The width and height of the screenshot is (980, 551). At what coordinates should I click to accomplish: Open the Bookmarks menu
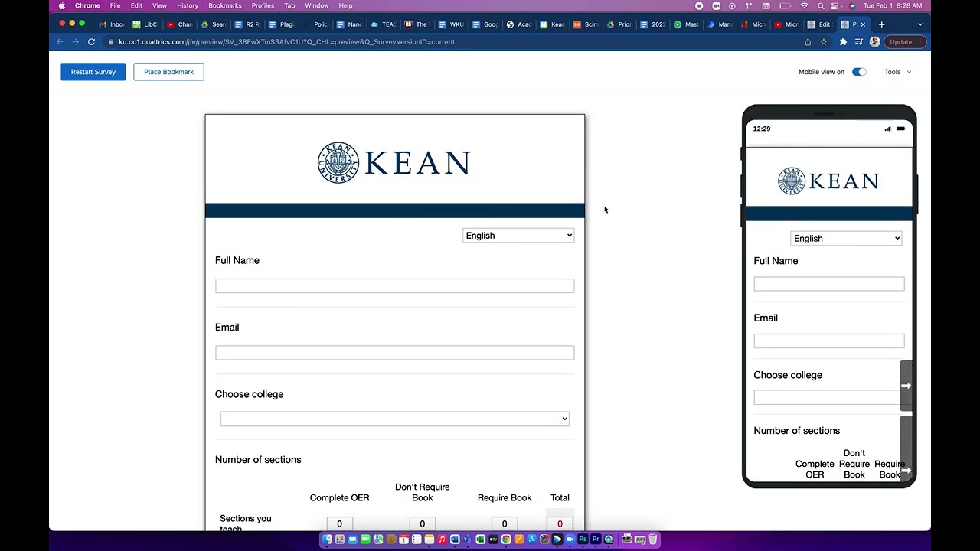(225, 5)
